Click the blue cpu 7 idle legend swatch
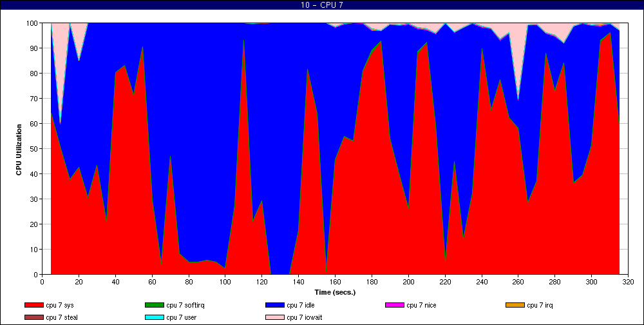644x325 pixels. (274, 305)
